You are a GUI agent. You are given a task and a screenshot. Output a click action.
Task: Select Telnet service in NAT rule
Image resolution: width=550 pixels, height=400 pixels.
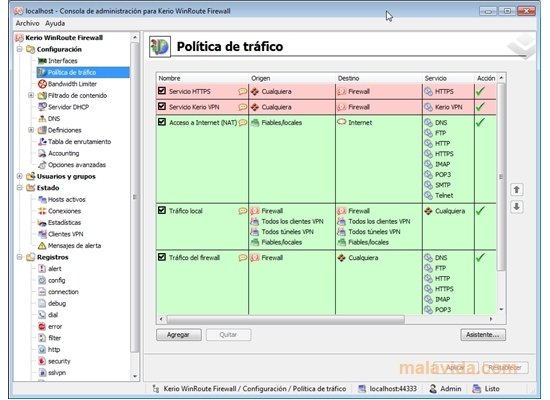444,195
